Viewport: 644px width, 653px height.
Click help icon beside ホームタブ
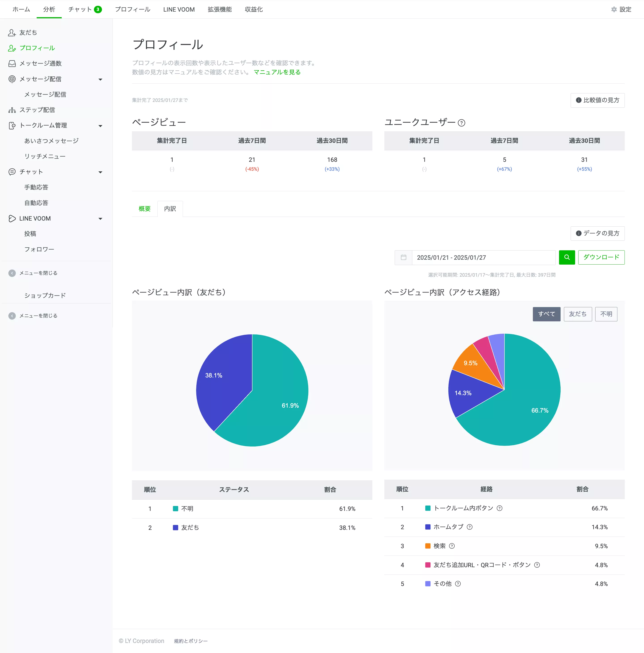[469, 527]
